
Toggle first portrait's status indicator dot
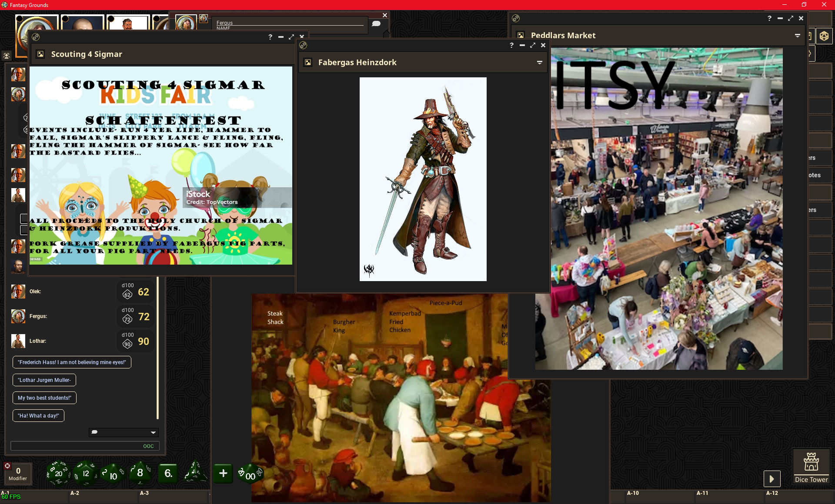coord(20,19)
